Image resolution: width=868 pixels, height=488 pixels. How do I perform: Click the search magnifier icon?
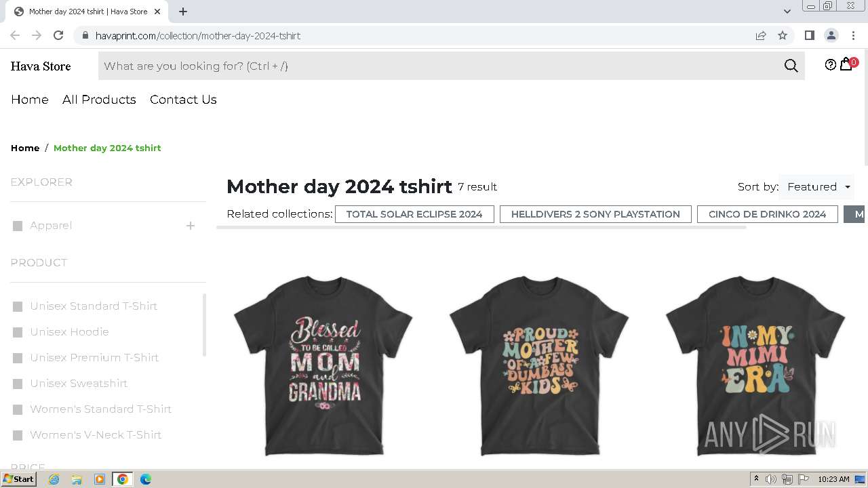[791, 66]
